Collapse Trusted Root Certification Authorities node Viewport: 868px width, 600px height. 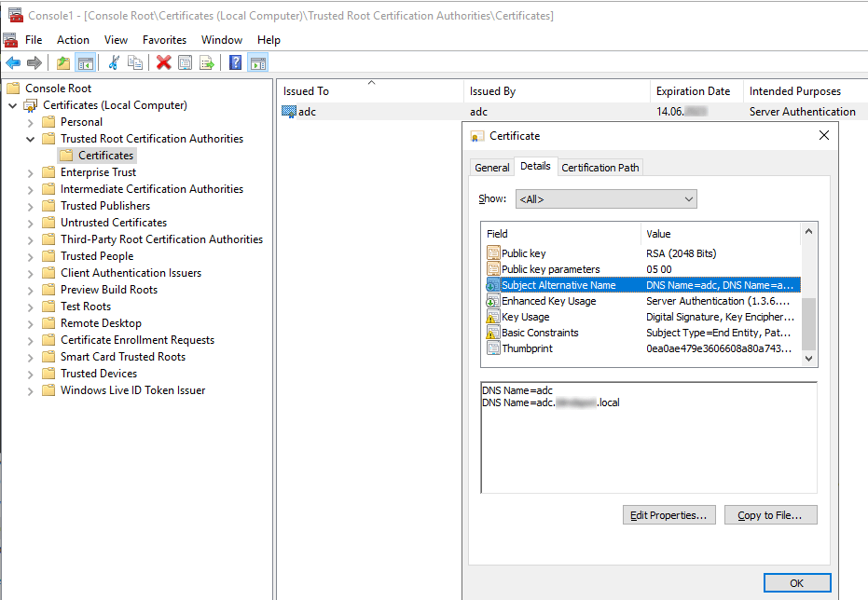coord(31,139)
